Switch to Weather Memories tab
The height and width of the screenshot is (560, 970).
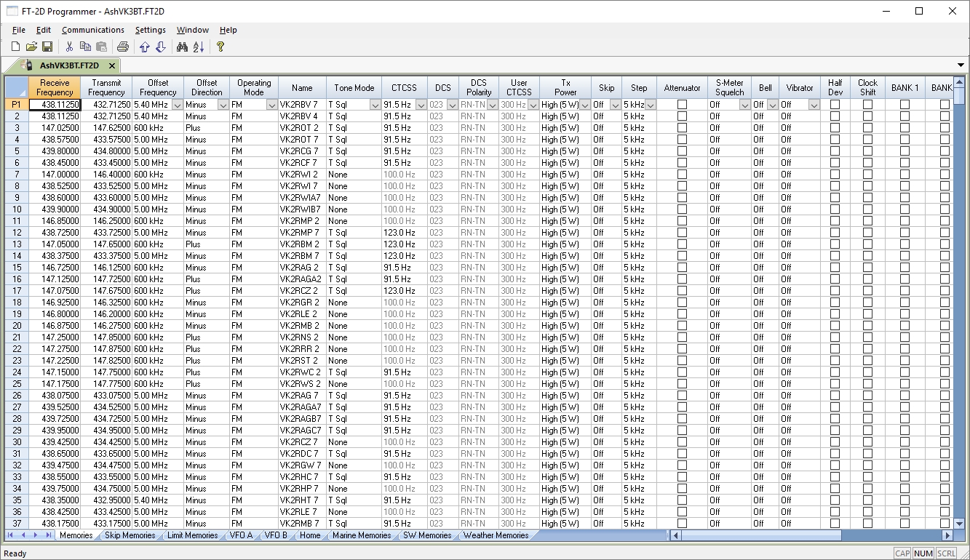coord(496,535)
